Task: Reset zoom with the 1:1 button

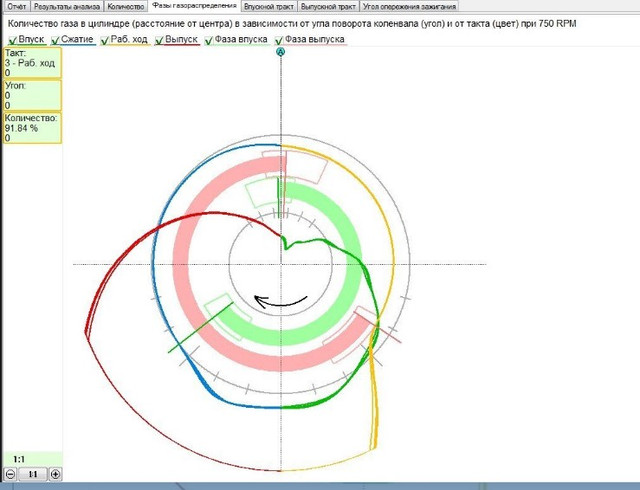Action: coord(33,474)
